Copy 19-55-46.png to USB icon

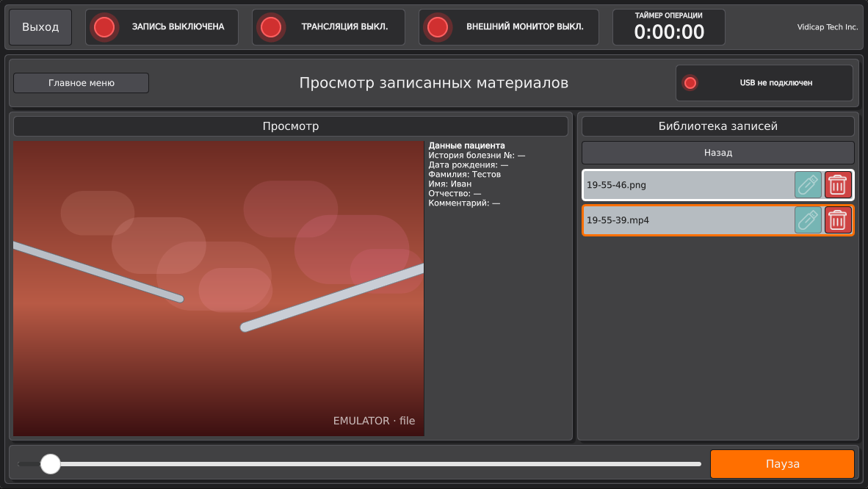808,185
